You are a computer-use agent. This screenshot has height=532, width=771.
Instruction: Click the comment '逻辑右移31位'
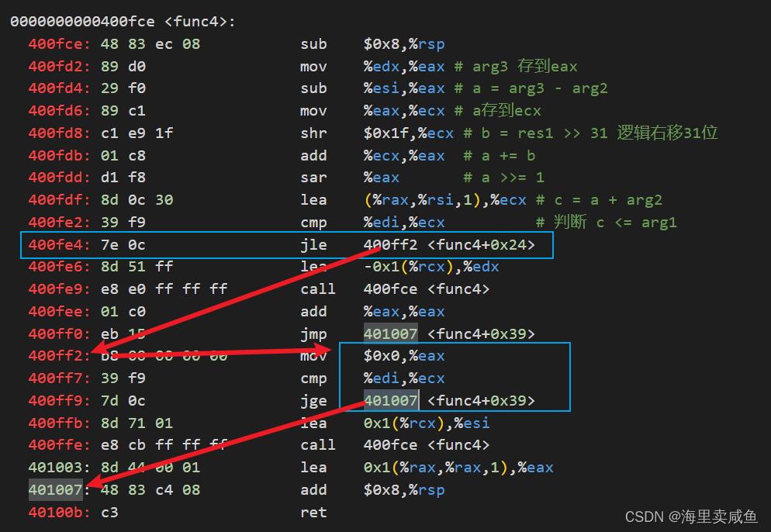click(x=667, y=133)
